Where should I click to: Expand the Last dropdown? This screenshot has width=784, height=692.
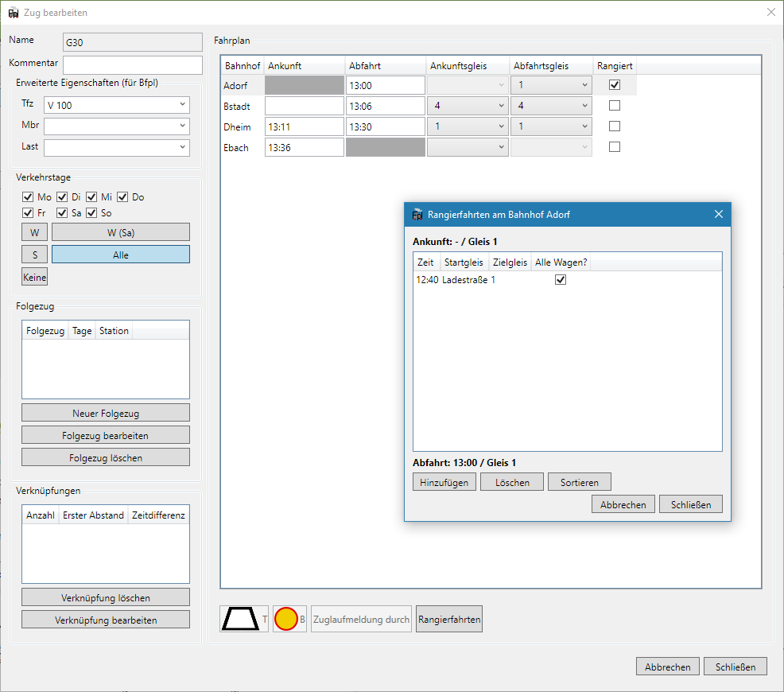pos(117,147)
